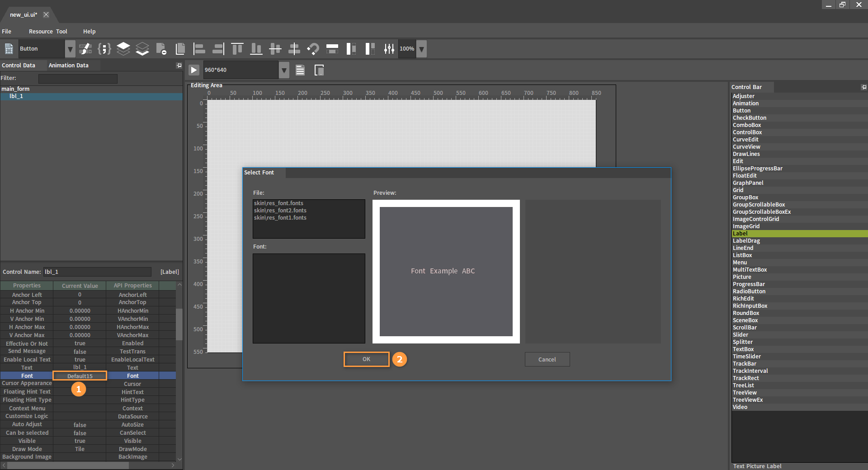Open the Button control type dropdown
This screenshot has height=470, width=868.
pyautogui.click(x=70, y=49)
